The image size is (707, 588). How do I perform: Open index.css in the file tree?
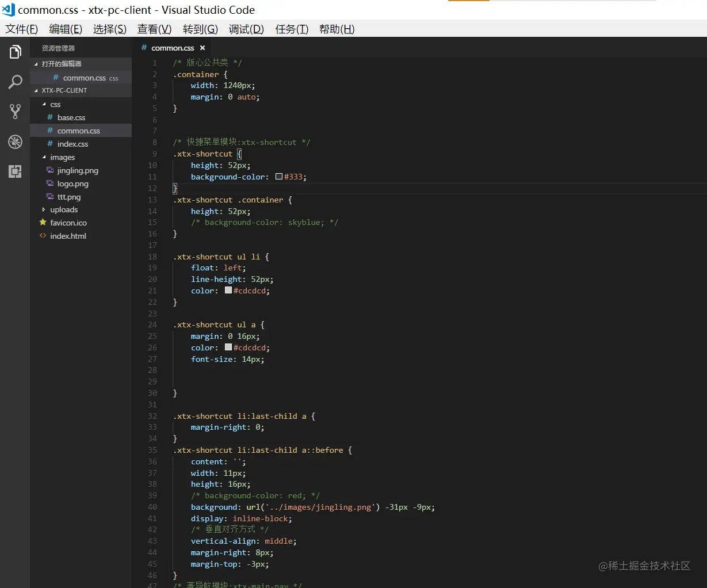point(81,144)
